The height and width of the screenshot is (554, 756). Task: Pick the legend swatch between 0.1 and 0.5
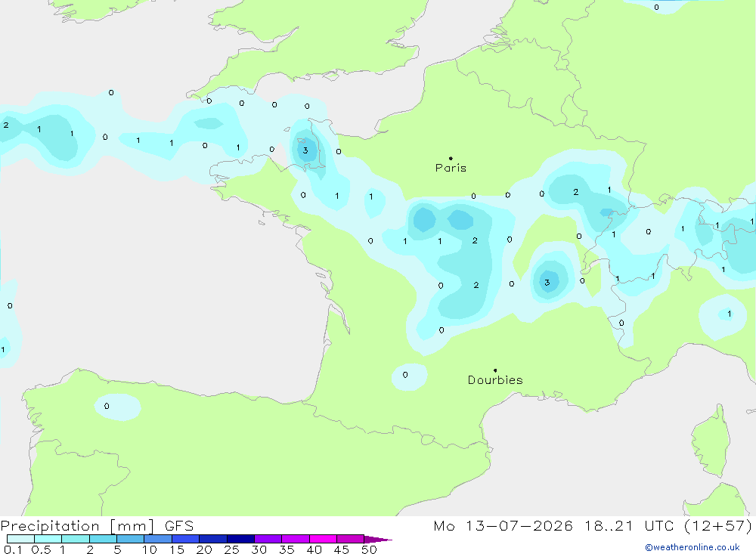point(20,539)
